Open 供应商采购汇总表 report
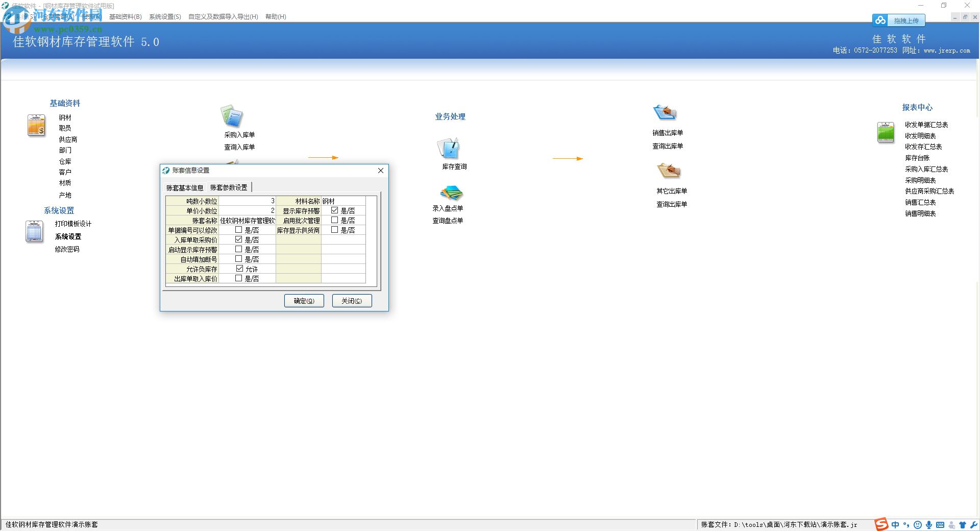The image size is (980, 531). 929,191
